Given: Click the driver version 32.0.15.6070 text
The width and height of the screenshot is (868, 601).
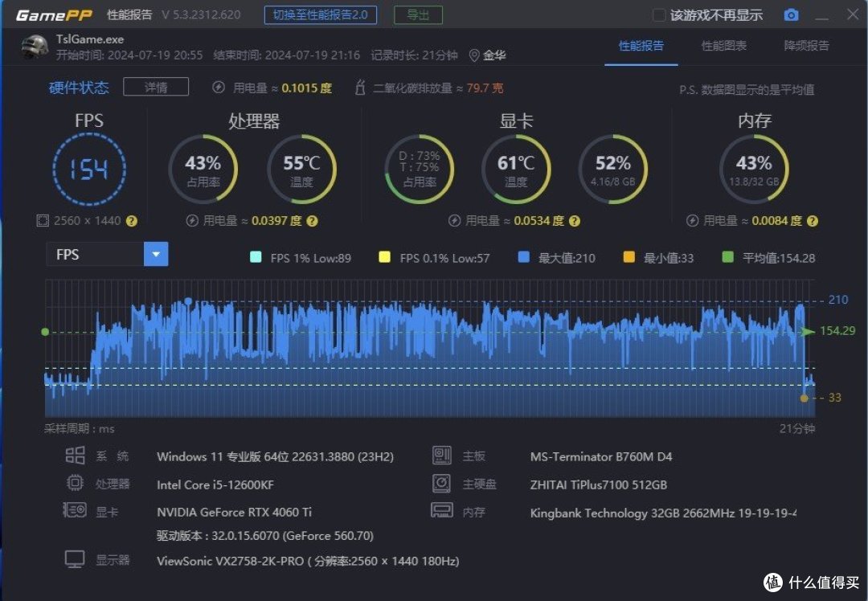Looking at the screenshot, I should [x=265, y=536].
